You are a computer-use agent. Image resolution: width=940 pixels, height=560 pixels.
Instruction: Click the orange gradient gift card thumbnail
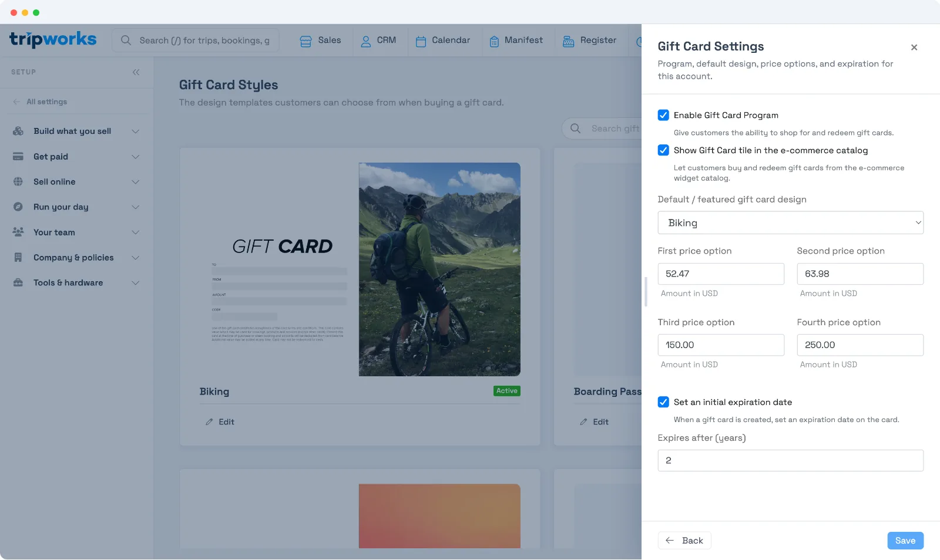(x=439, y=516)
